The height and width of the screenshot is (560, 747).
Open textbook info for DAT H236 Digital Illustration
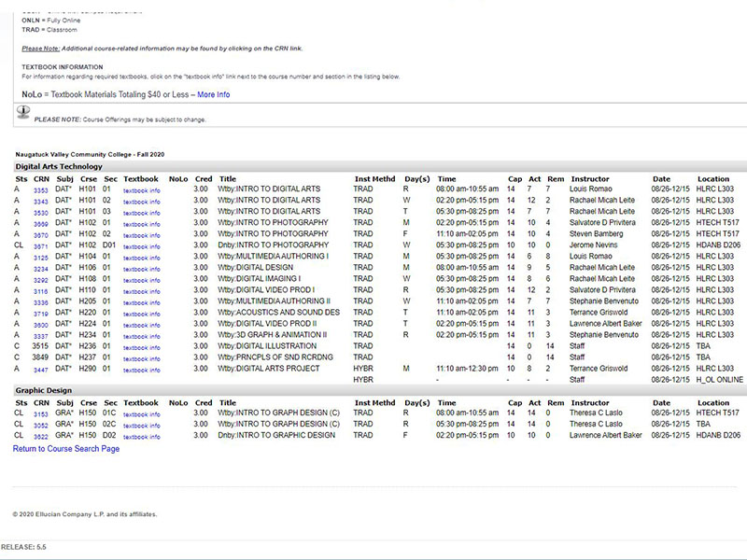[142, 347]
